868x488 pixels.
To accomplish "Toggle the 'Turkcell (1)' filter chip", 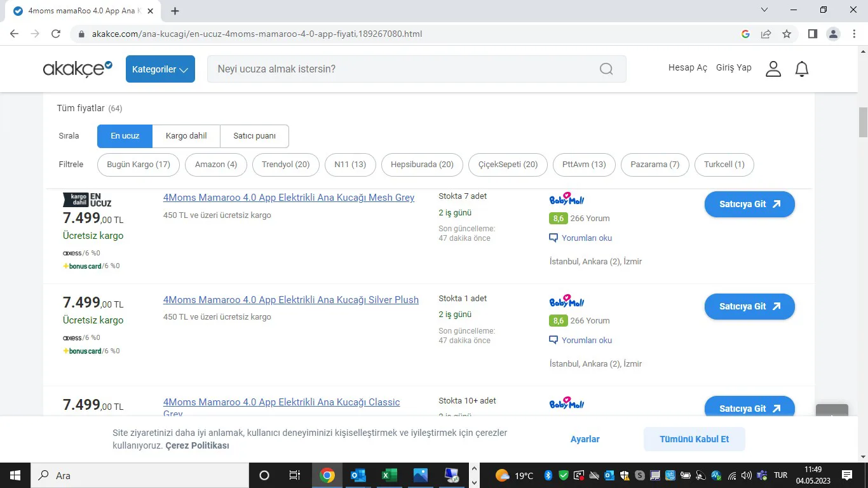I will (724, 165).
